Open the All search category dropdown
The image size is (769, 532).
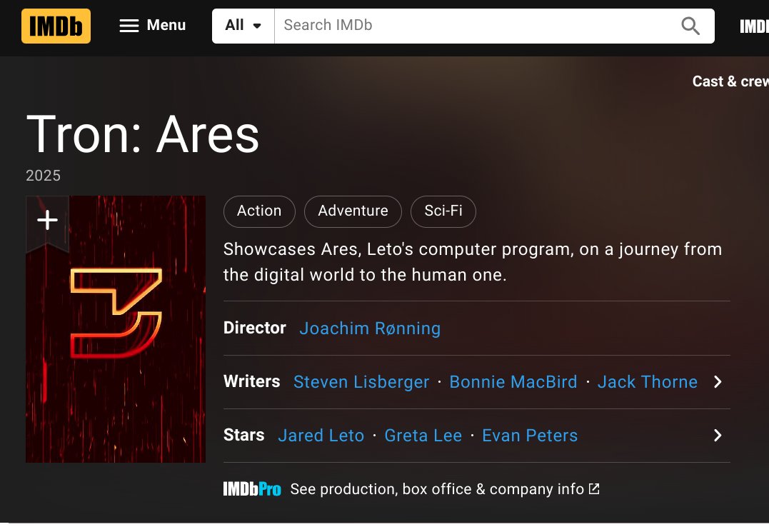(x=243, y=26)
